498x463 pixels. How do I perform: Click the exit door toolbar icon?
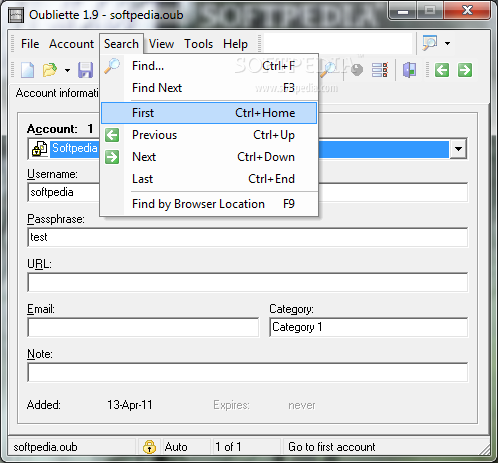(x=409, y=70)
